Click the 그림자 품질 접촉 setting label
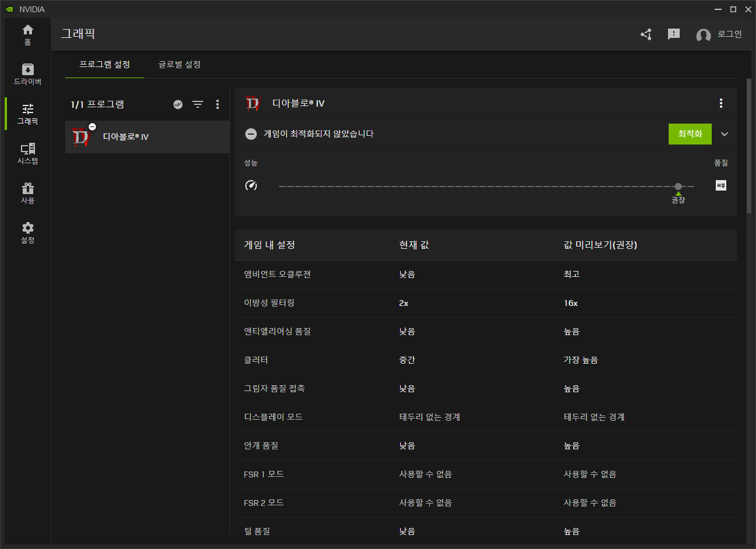 pos(274,389)
